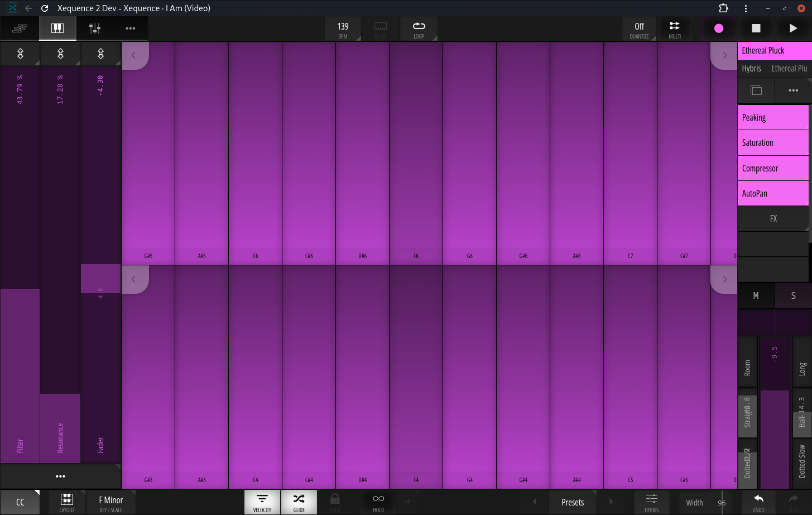Enable the Hold infinity toggle
This screenshot has height=515, width=812.
coord(378,502)
